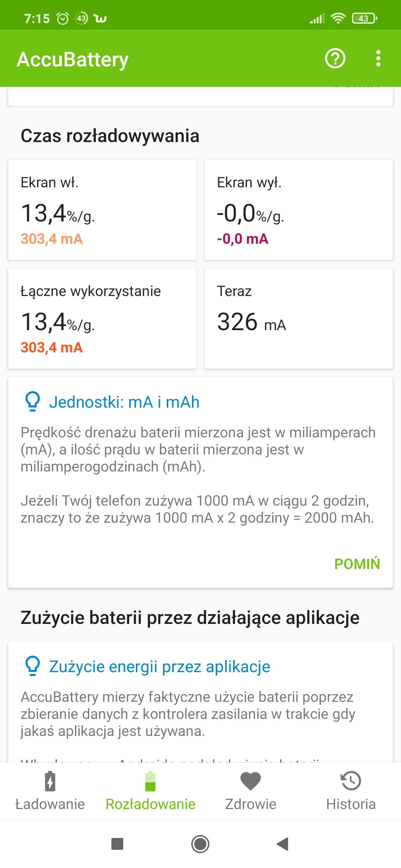Tap the AccuBattery app title
This screenshot has width=401, height=868.
tap(73, 59)
